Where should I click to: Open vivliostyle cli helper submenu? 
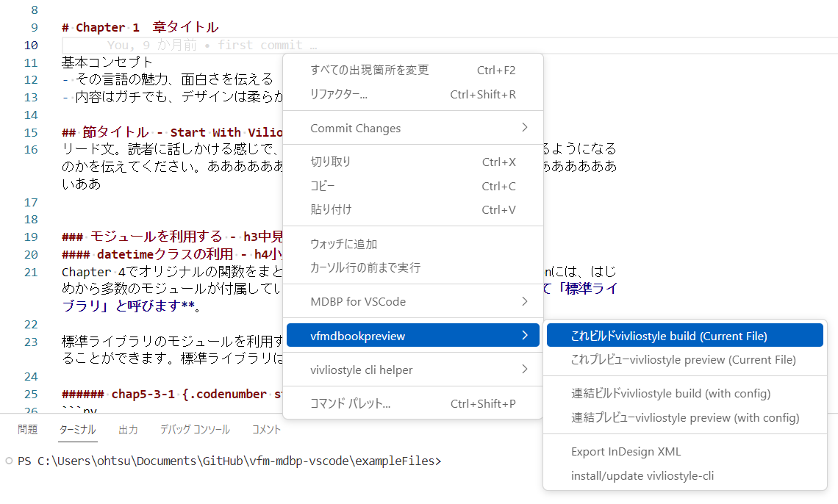(412, 370)
